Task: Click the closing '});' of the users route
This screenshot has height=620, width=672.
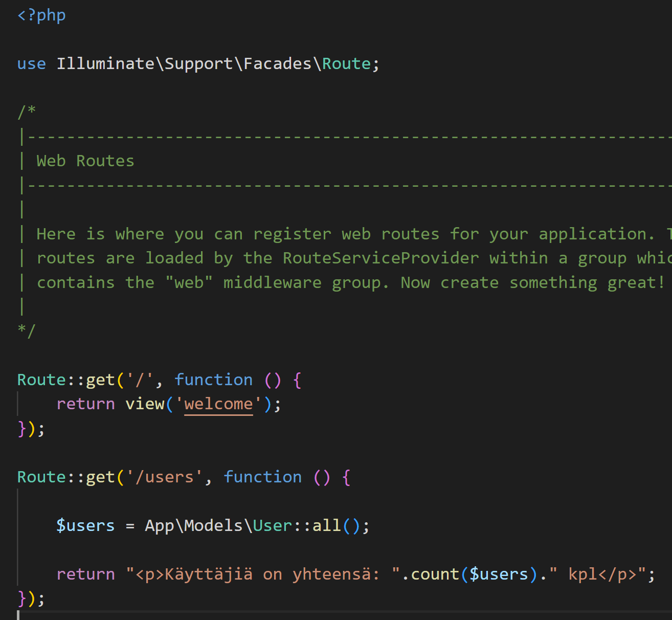Action: [31, 599]
